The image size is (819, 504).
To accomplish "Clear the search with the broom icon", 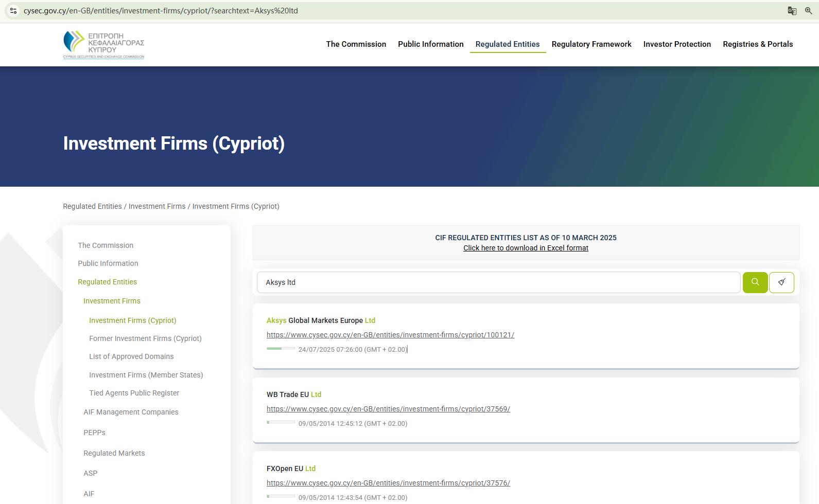I will [781, 282].
